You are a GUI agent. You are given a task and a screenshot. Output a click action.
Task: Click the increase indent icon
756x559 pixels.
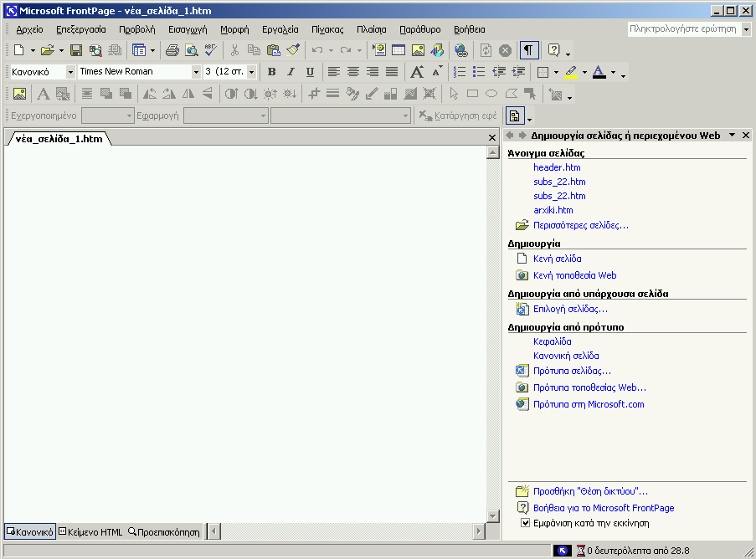(518, 72)
